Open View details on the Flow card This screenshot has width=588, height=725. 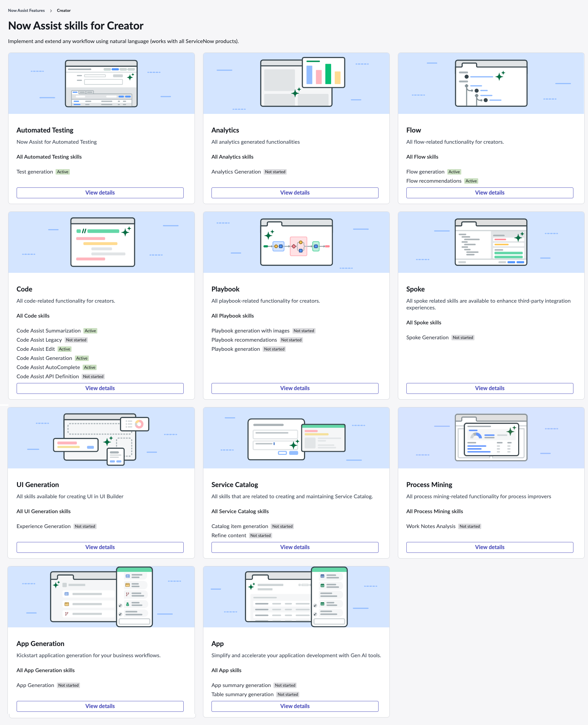click(490, 193)
